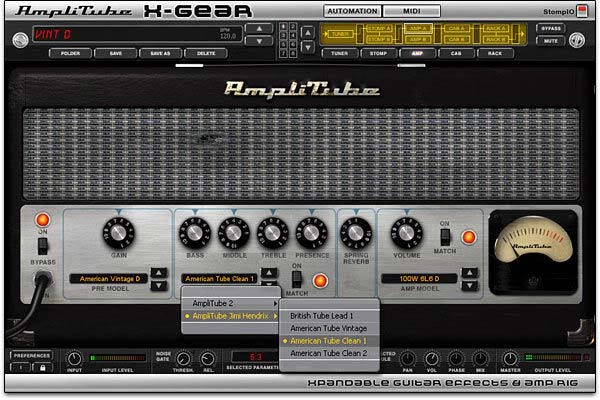Click the TREBLE knob
The width and height of the screenshot is (600, 400).
pos(273,233)
